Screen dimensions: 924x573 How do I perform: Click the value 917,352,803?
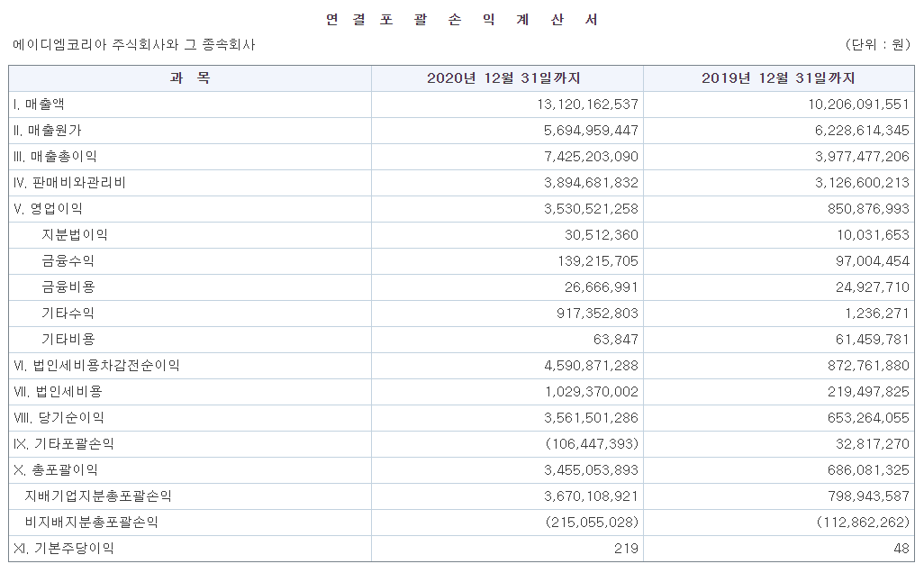click(x=597, y=313)
